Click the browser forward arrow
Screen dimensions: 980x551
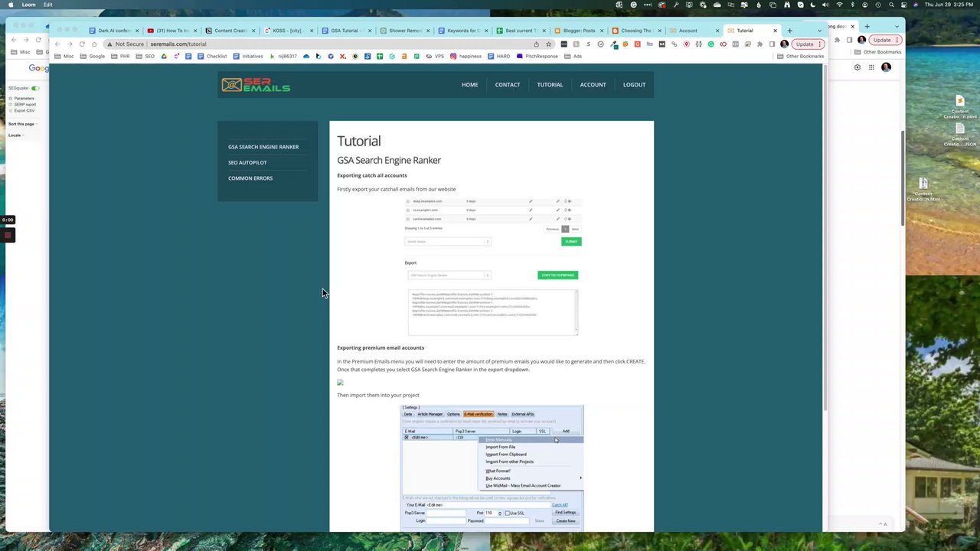(x=70, y=44)
